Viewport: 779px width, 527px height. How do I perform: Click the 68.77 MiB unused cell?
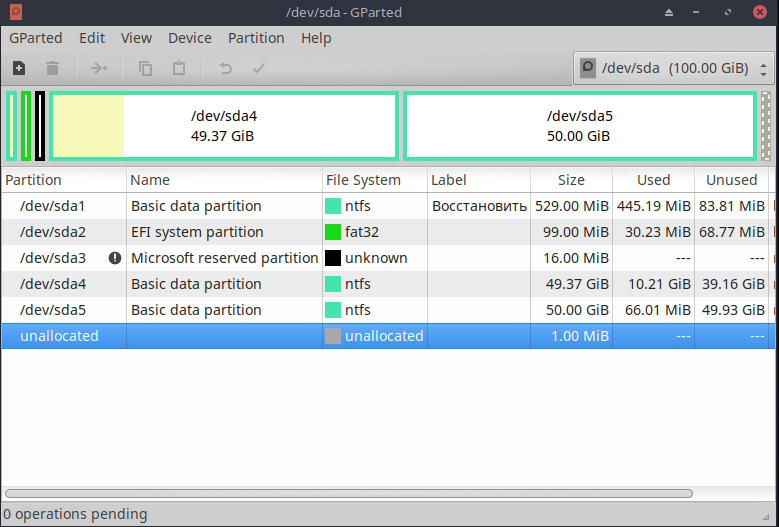[x=731, y=232]
